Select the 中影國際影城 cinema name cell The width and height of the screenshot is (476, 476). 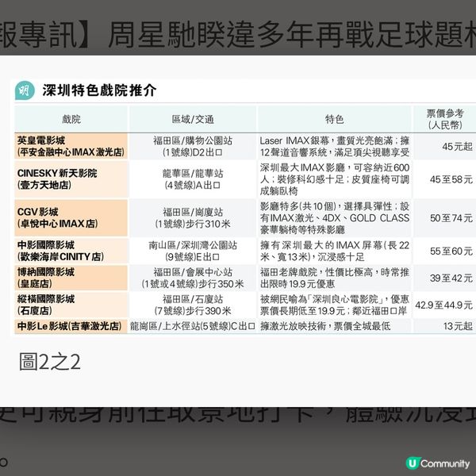(x=71, y=251)
